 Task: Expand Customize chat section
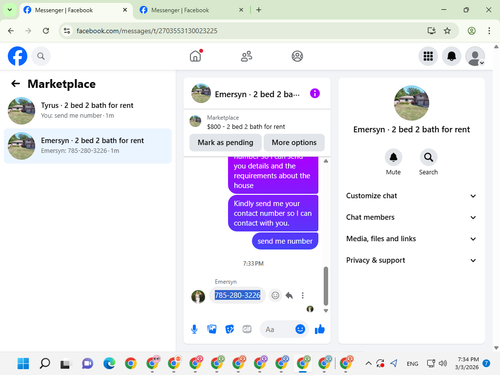[411, 196]
